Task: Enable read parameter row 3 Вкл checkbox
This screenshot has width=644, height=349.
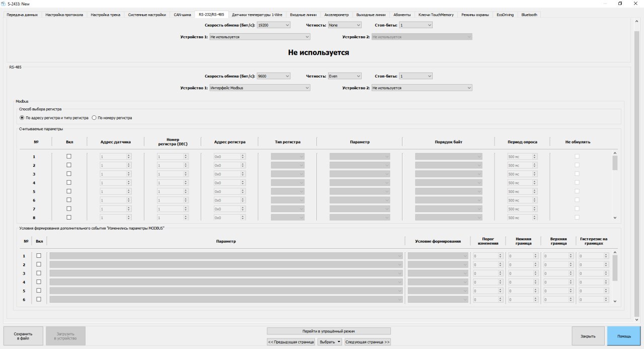Action: click(69, 174)
